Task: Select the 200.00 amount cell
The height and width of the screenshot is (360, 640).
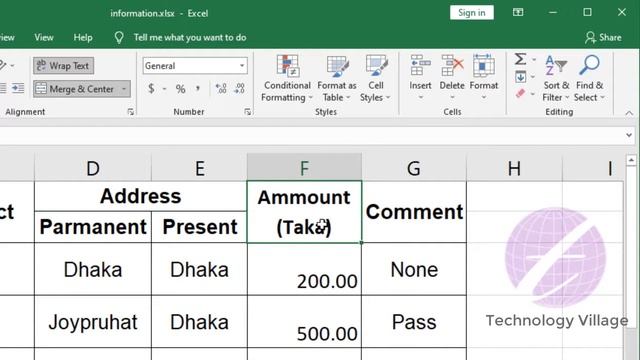Action: point(304,269)
